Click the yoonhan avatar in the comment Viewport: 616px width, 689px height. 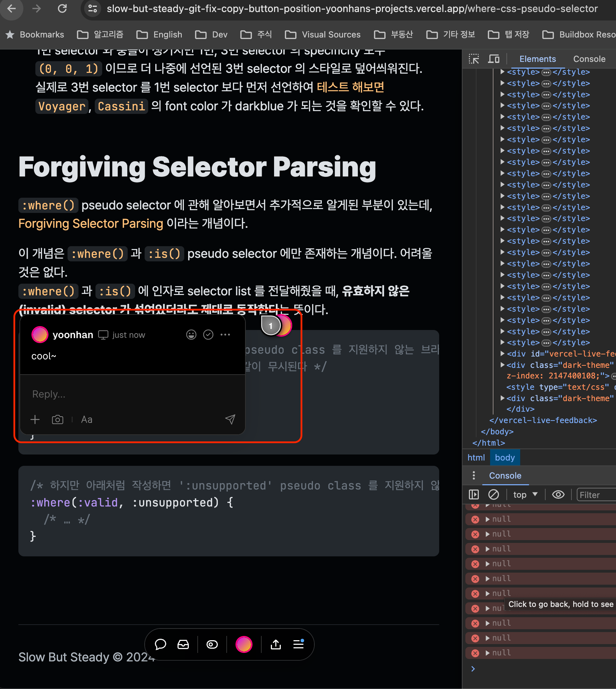point(40,335)
